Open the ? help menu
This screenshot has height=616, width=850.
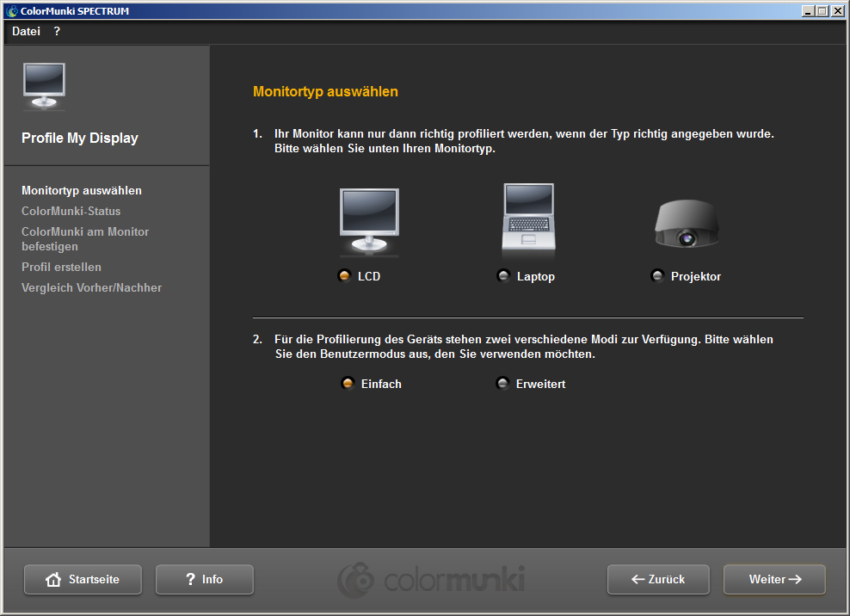pyautogui.click(x=57, y=32)
